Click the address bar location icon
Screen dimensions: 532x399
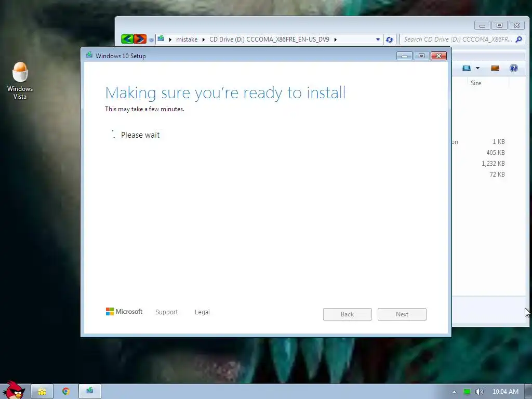coord(161,38)
